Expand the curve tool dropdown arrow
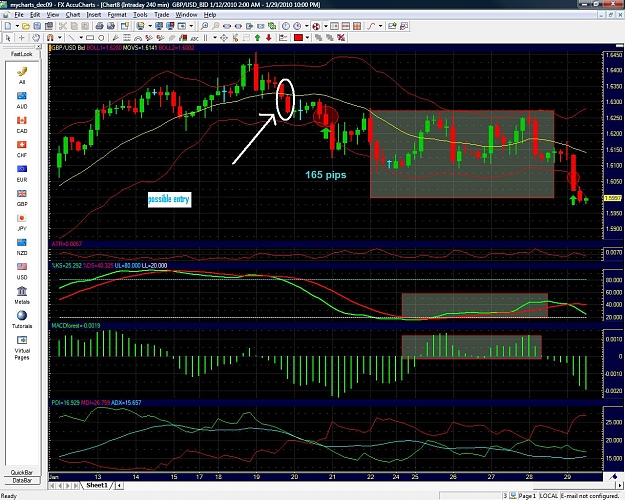 tap(380, 26)
